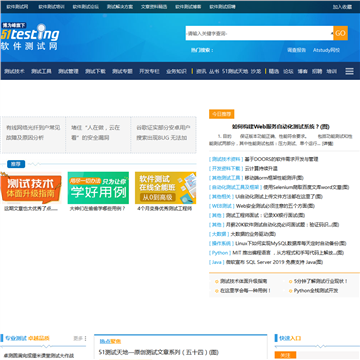Select 业务知识 in the main navigation
360x360 pixels.
click(x=176, y=71)
